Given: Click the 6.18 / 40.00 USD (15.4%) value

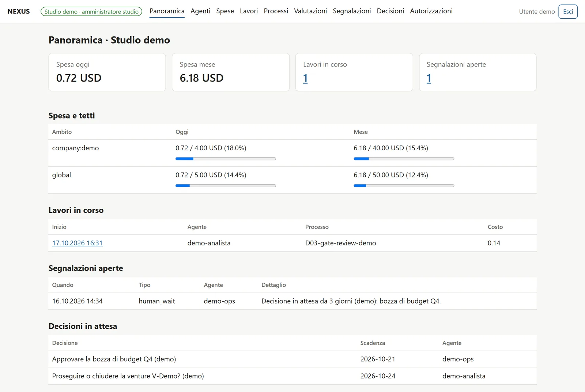Looking at the screenshot, I should [390, 148].
